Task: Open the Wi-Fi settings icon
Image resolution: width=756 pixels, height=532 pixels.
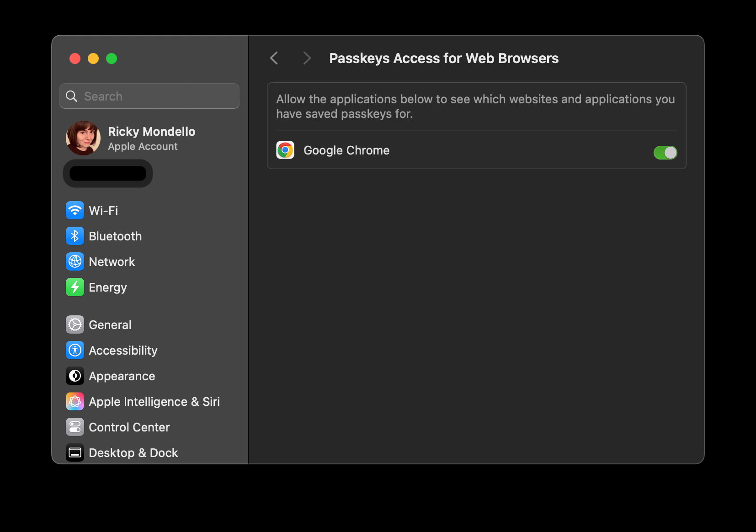Action: tap(75, 210)
